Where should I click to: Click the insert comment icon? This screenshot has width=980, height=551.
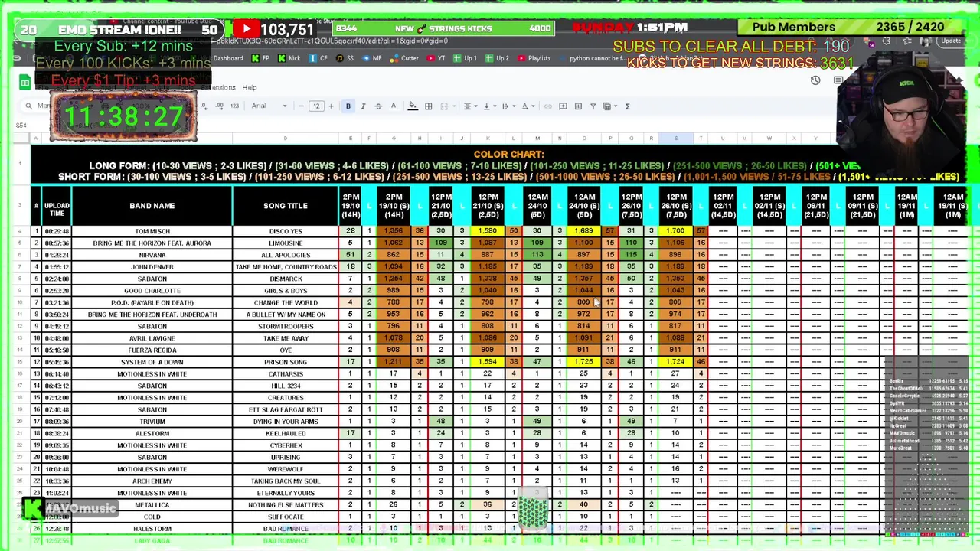click(563, 106)
